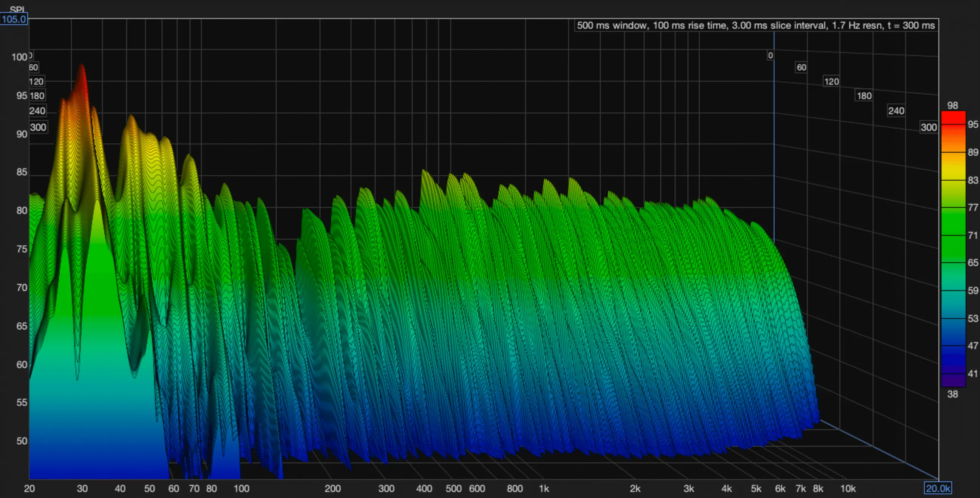Click the 300 ms time label on left edge
The height and width of the screenshot is (498, 980).
coord(39,127)
